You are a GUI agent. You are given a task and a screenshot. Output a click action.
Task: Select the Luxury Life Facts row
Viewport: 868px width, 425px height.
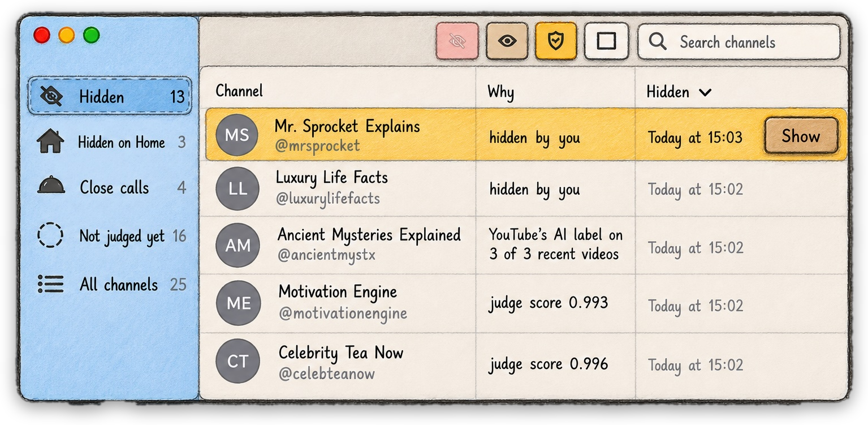pos(526,189)
